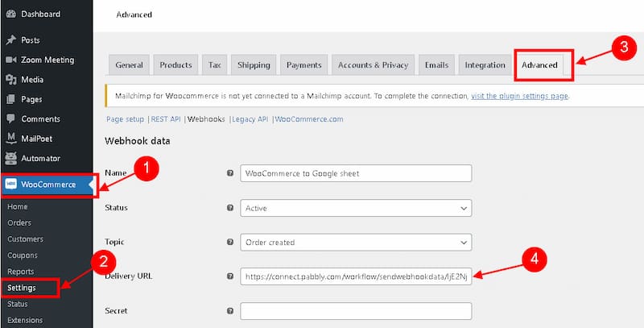Open WooCommerce Reports submenu item

click(21, 272)
